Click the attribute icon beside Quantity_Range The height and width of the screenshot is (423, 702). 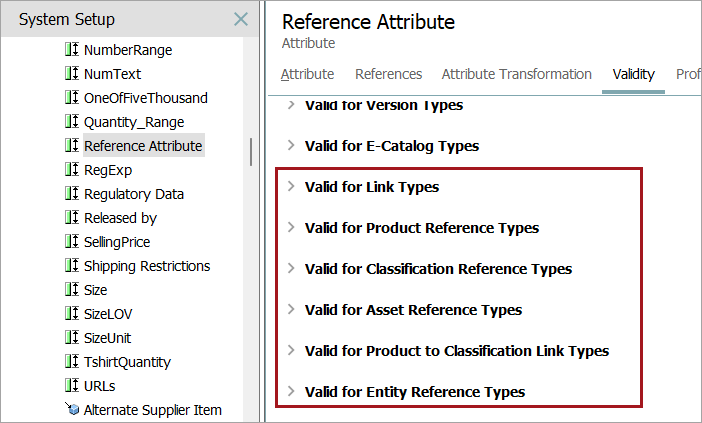click(72, 121)
